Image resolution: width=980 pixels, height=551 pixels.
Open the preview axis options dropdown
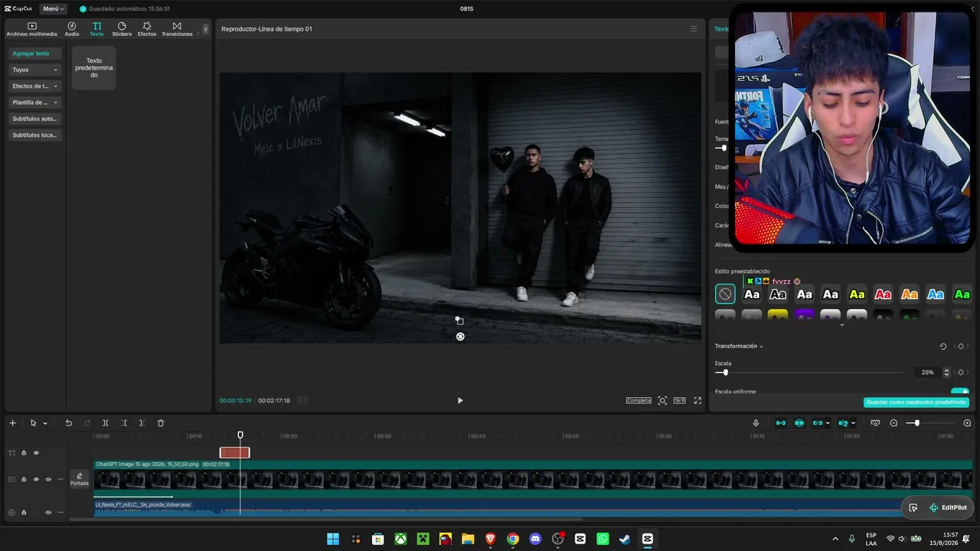coord(854,423)
